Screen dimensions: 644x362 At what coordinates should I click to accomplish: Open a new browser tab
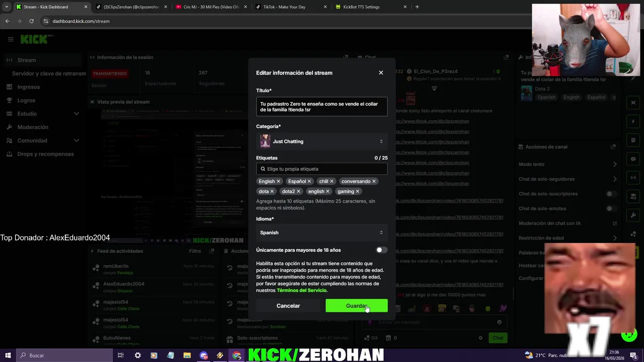point(417,7)
